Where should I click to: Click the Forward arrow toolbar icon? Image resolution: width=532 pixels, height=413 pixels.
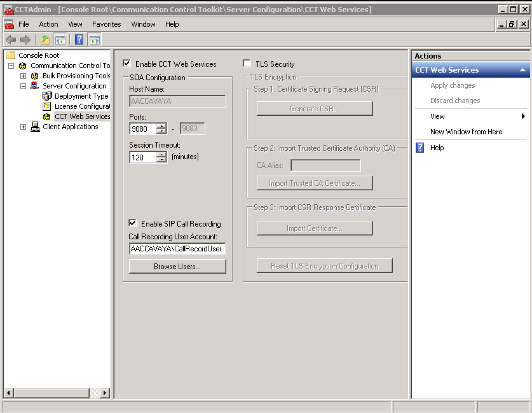tap(25, 39)
